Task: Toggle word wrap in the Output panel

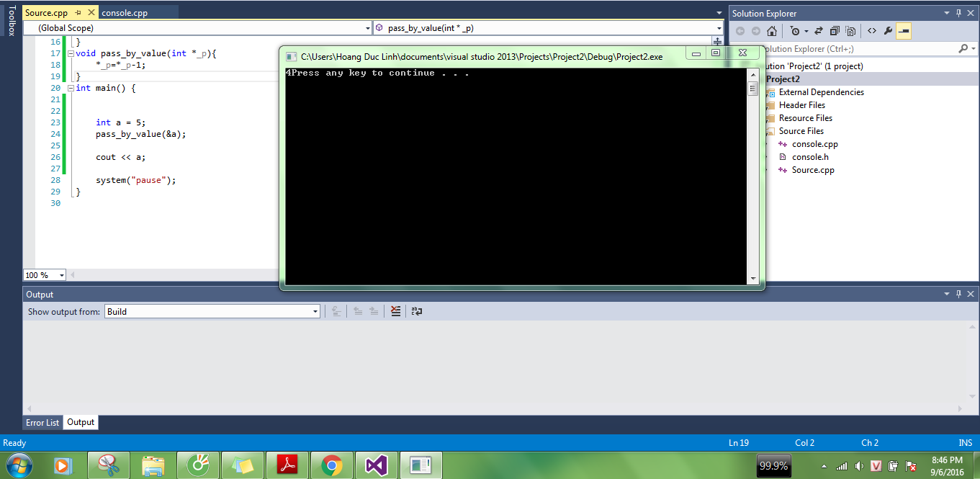Action: pyautogui.click(x=416, y=311)
